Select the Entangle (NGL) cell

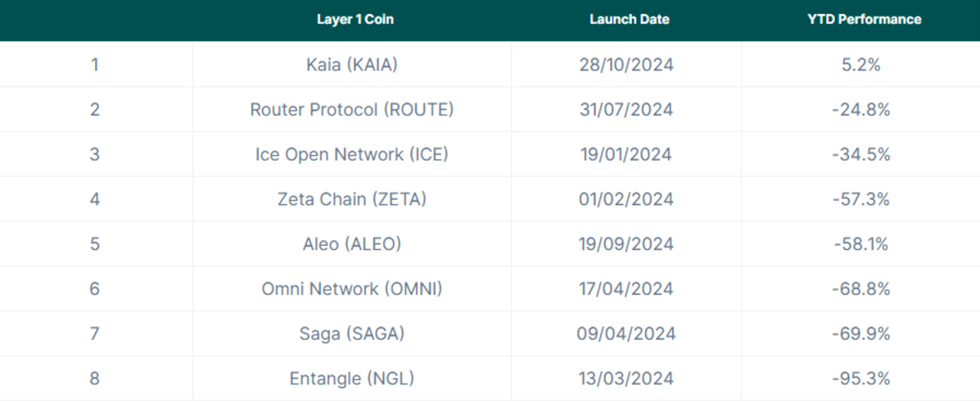(351, 378)
